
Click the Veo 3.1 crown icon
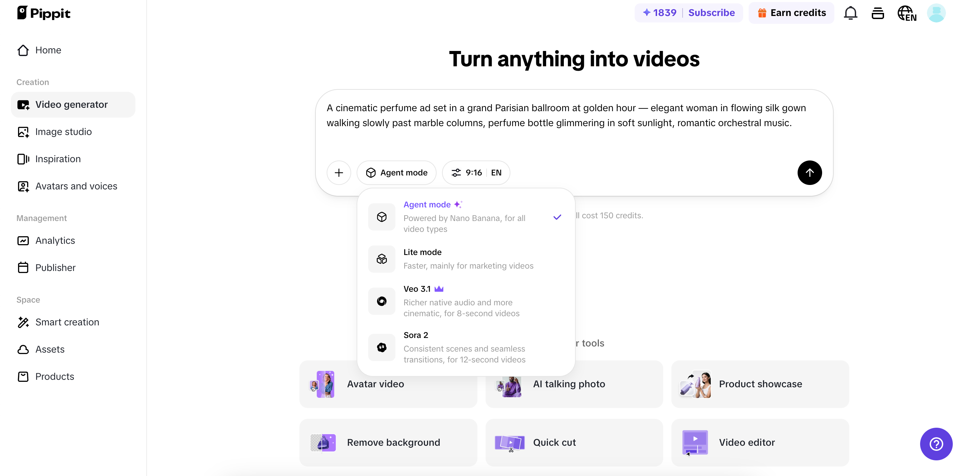[x=439, y=289]
